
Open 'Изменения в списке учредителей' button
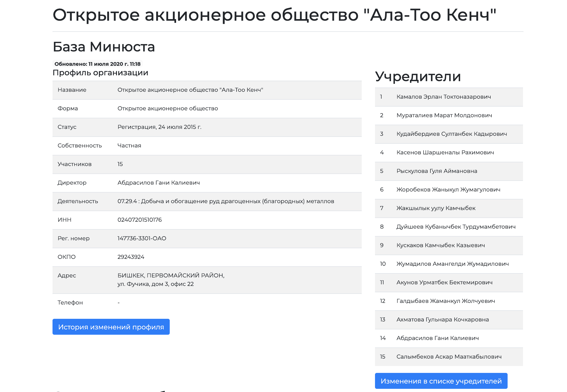pos(441,381)
